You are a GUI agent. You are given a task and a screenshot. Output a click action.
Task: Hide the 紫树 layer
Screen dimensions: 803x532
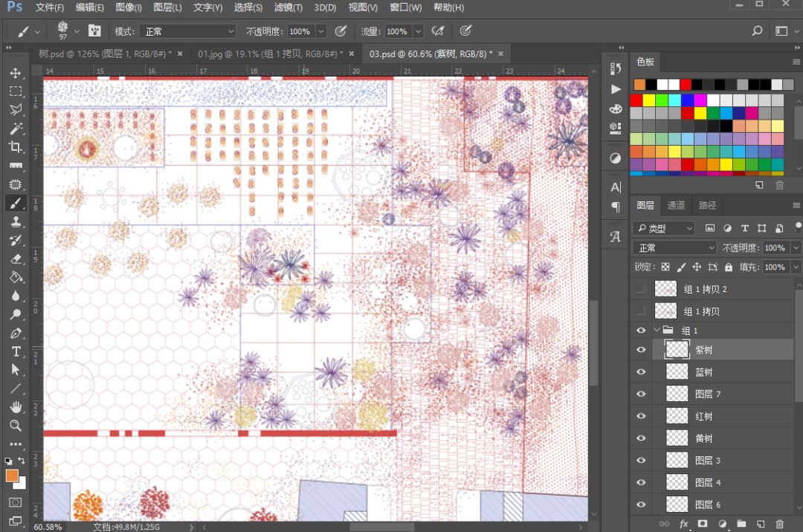[641, 350]
